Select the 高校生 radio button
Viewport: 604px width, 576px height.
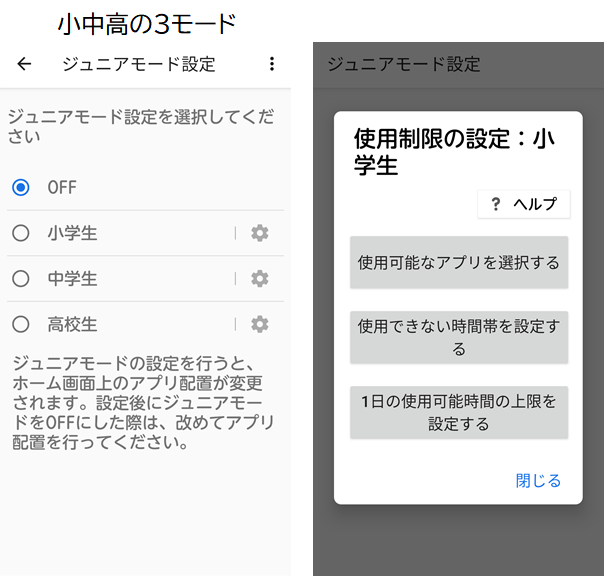tap(21, 324)
